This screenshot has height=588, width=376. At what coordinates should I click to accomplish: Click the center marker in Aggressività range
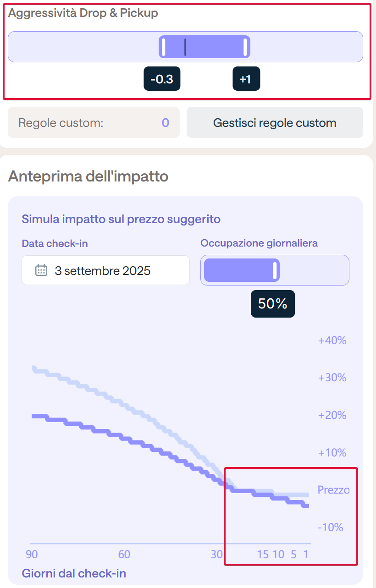pos(185,47)
